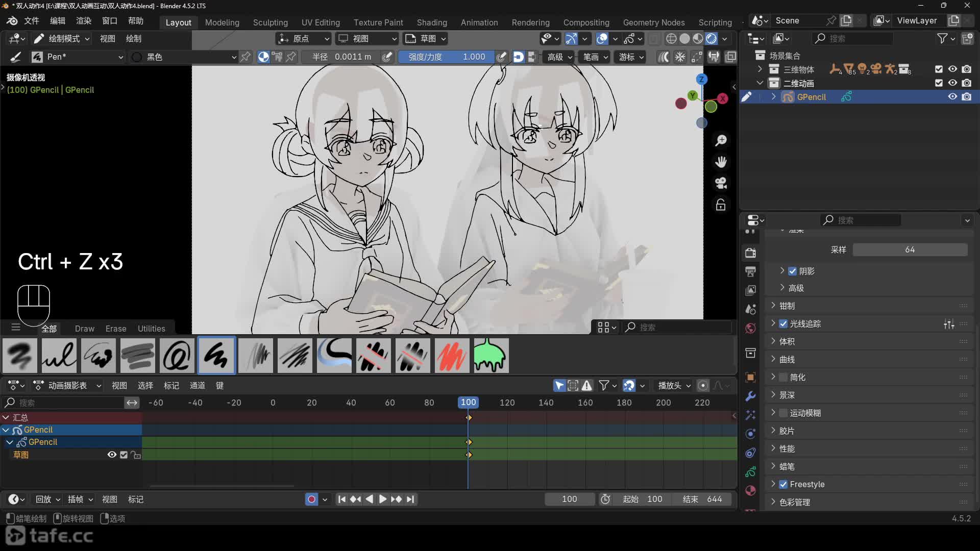The image size is (980, 551).
Task: Toggle the Freestyle checkbox
Action: click(783, 484)
